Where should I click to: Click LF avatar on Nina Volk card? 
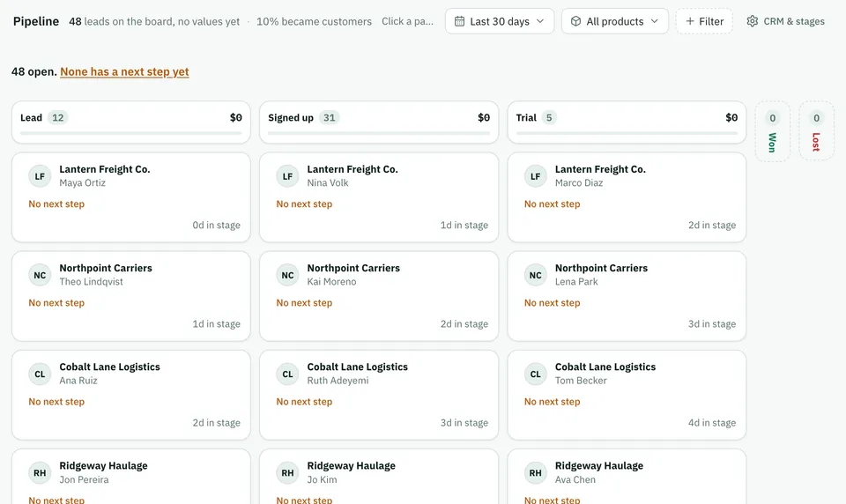(287, 176)
